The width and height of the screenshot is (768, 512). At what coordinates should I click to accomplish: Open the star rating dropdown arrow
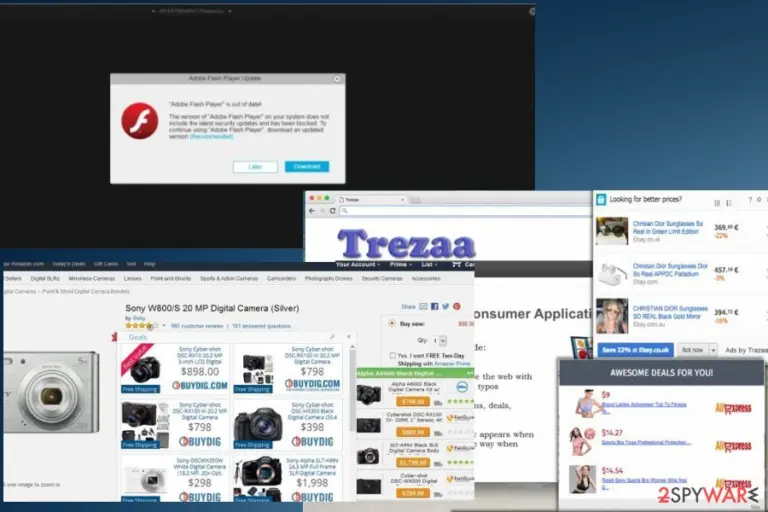click(164, 326)
